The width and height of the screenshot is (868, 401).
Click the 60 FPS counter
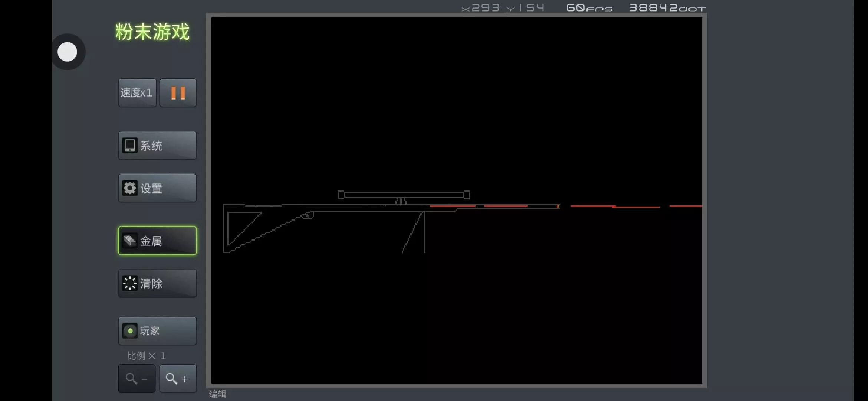point(589,8)
